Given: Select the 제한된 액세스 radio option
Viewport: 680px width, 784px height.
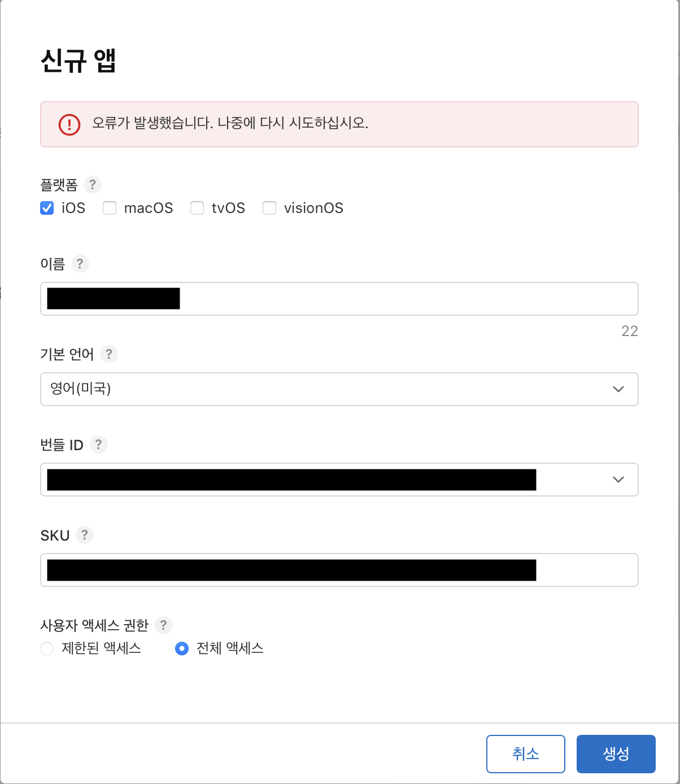Looking at the screenshot, I should click(47, 648).
